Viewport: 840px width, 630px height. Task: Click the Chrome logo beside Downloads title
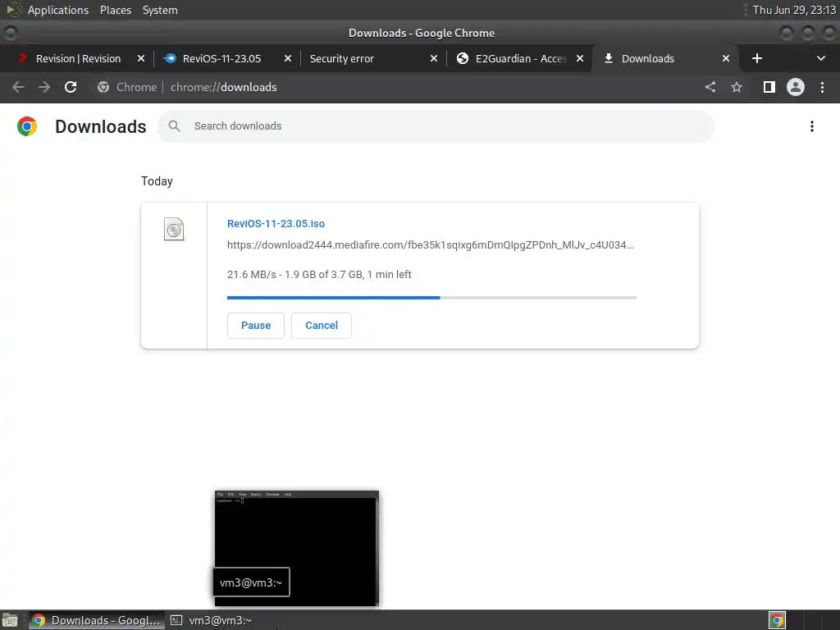tap(27, 126)
